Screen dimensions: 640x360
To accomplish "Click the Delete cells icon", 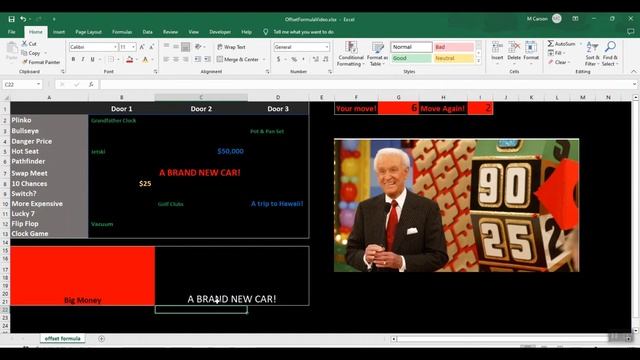I will click(x=514, y=47).
